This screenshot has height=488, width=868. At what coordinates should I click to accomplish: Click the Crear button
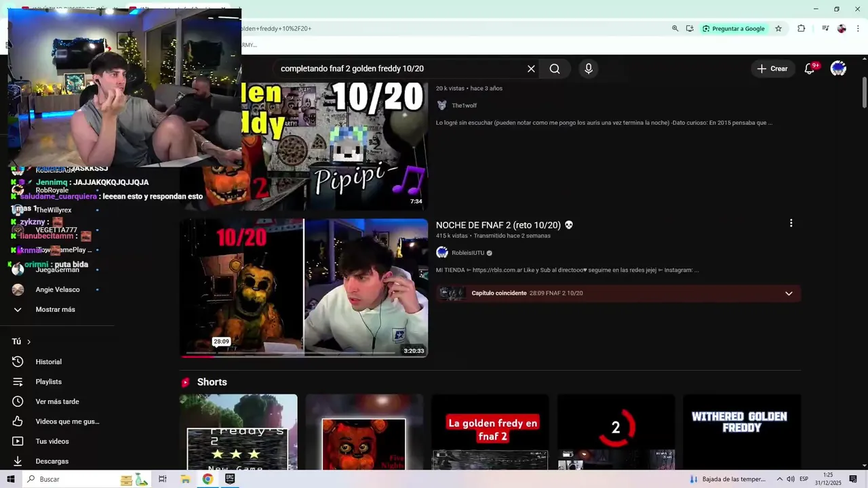click(x=772, y=68)
